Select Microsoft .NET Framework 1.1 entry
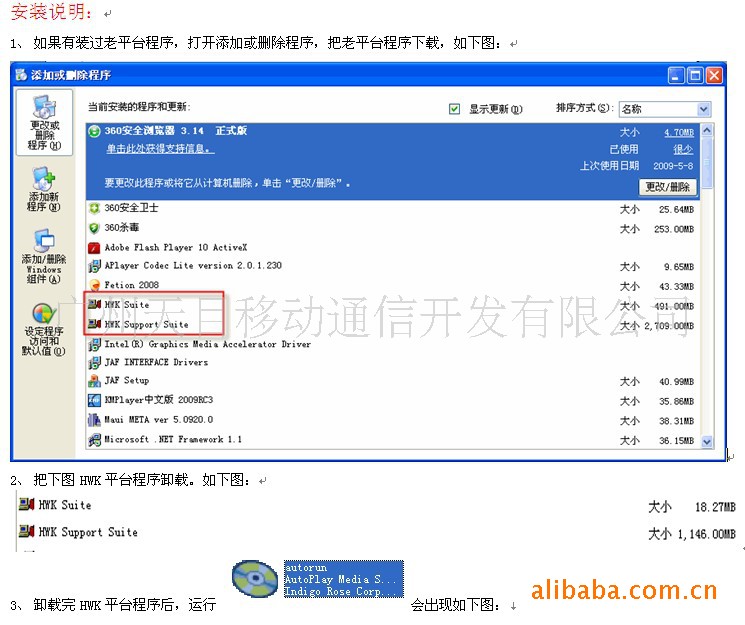The width and height of the screenshot is (745, 625). pos(173,440)
